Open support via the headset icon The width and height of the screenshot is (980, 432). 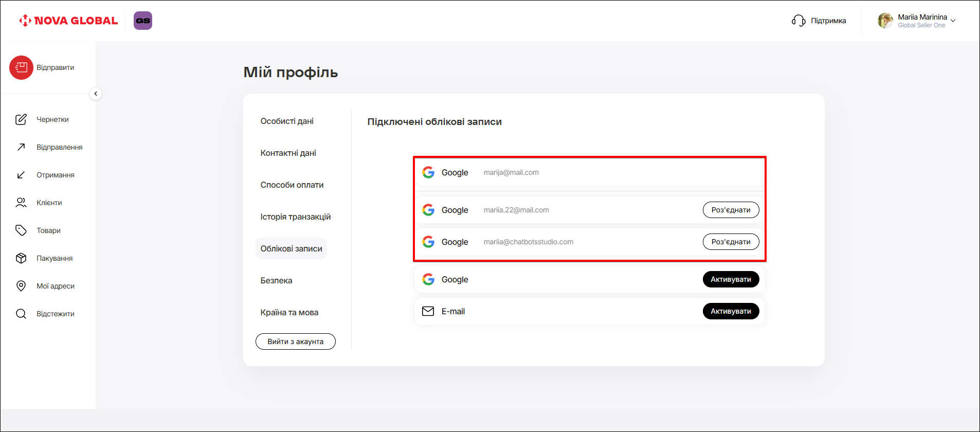click(798, 21)
